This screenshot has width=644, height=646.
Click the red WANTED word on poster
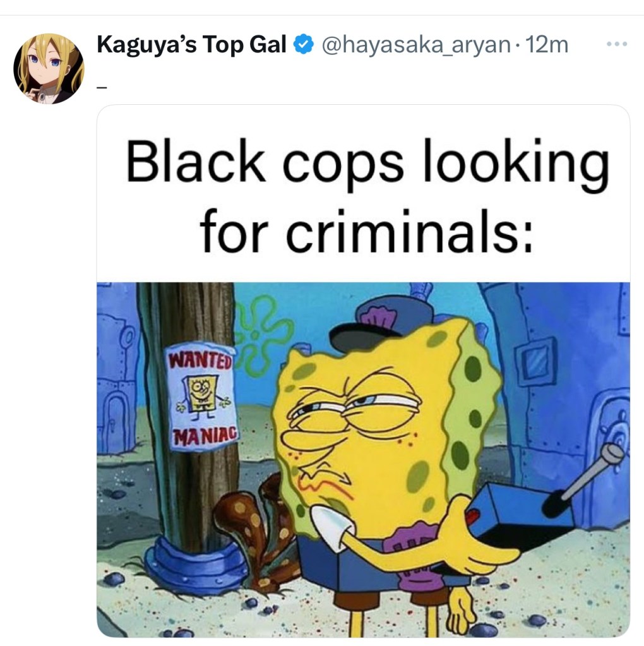[x=200, y=360]
